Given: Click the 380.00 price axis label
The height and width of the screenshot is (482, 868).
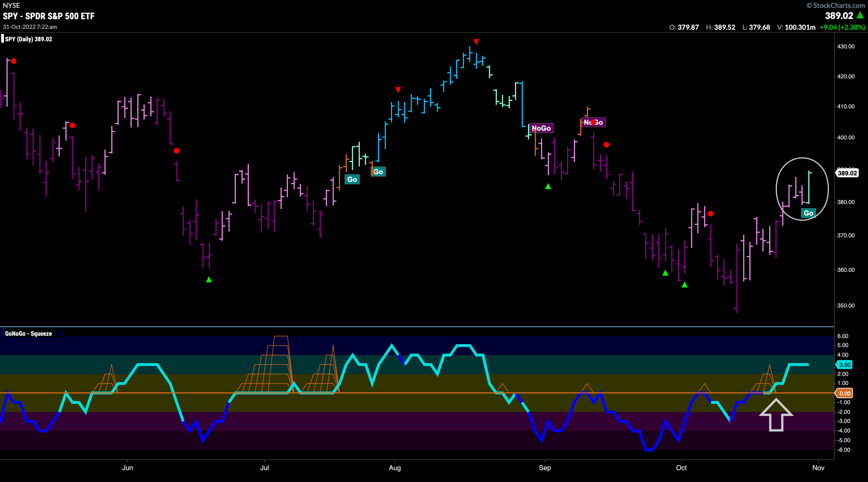Looking at the screenshot, I should (x=846, y=202).
